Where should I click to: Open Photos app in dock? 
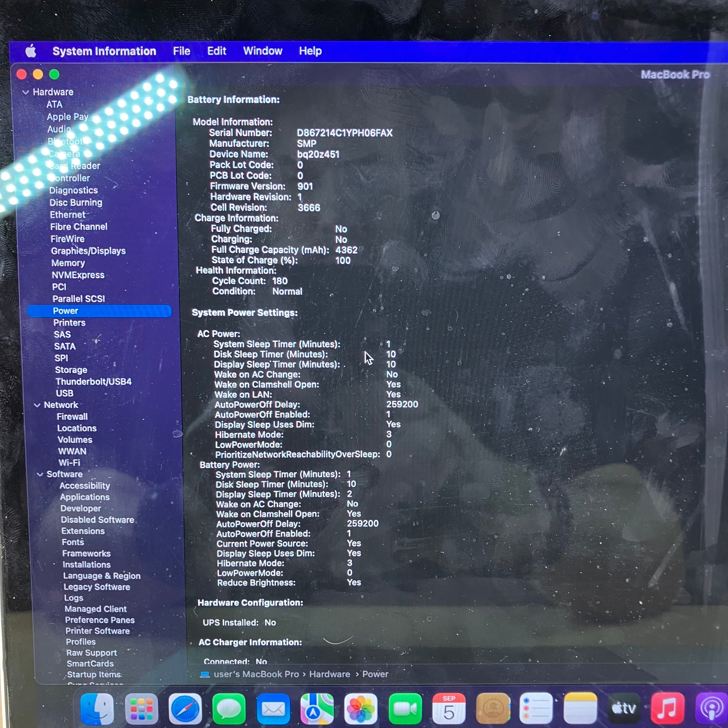(361, 709)
